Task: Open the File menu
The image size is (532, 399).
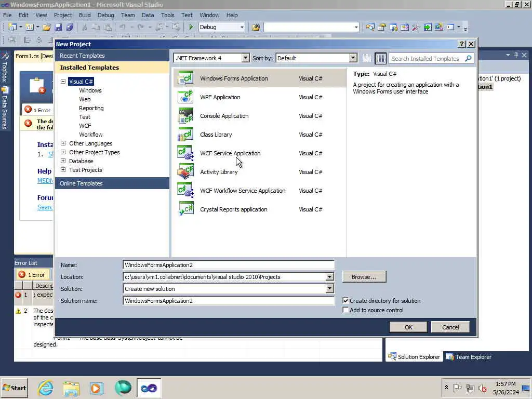Action: pyautogui.click(x=7, y=15)
